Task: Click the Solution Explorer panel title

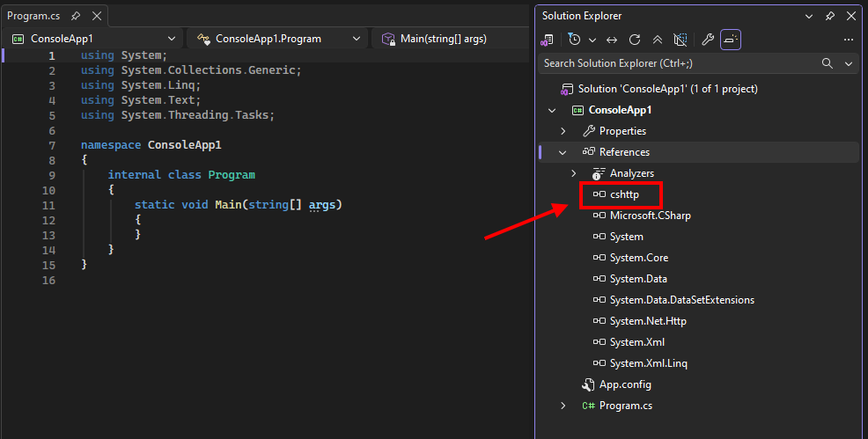Action: point(582,16)
